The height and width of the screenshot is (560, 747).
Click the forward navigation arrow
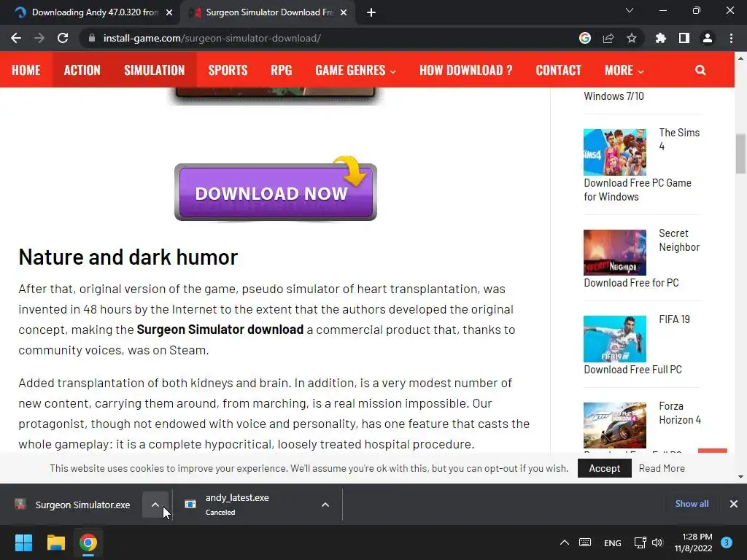pyautogui.click(x=39, y=38)
